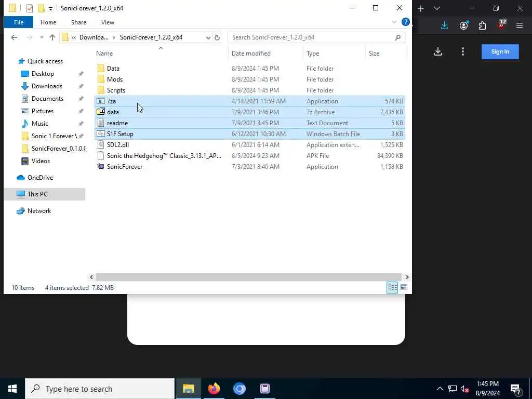
Task: Select the data 7z archive icon
Action: 101,112
